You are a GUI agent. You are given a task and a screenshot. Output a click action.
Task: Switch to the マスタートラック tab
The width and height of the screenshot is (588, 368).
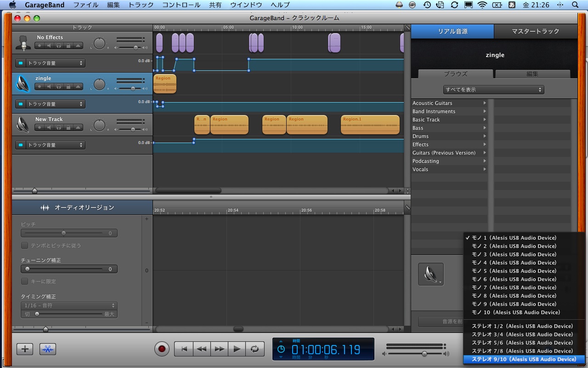(x=536, y=31)
